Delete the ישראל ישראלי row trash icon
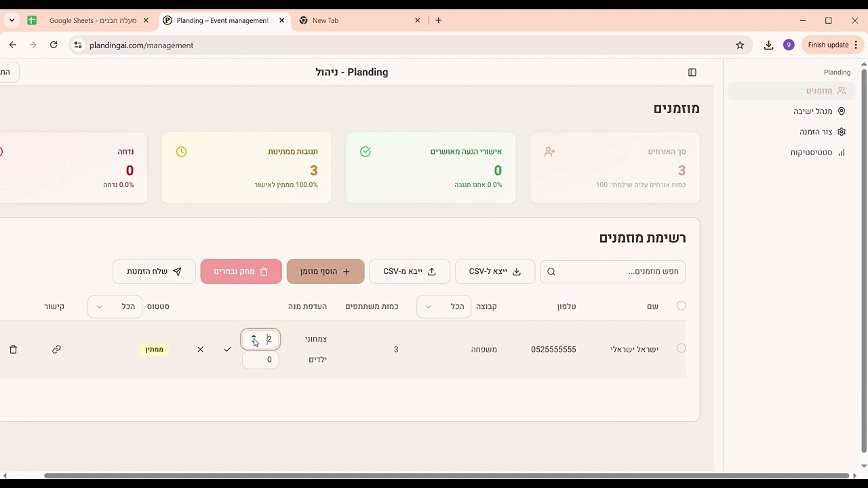Screen dimensions: 868x488 coord(13,350)
